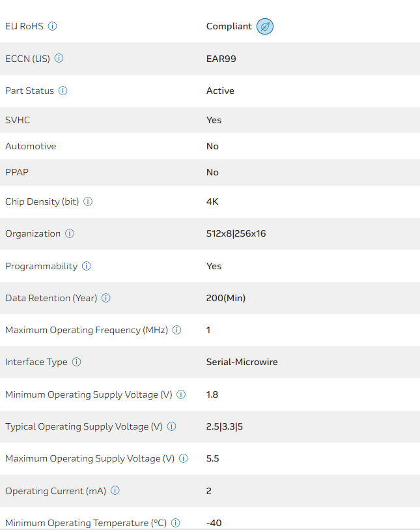Click the 512x8|256x16 organization value
This screenshot has width=420, height=530.
(x=236, y=233)
